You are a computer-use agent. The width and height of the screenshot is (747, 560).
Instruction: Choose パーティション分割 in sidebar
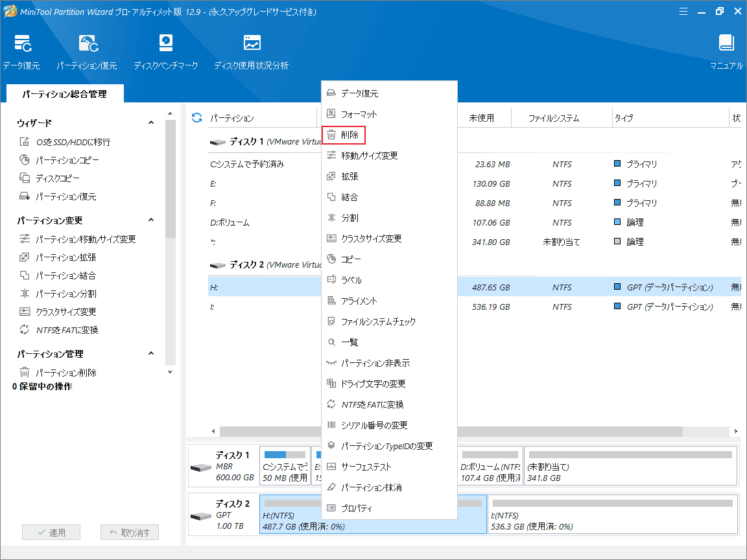[58, 294]
